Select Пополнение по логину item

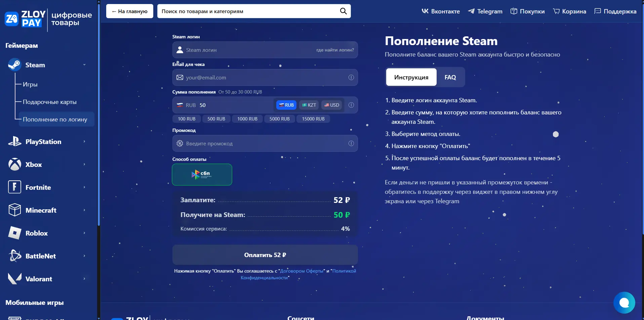[56, 119]
